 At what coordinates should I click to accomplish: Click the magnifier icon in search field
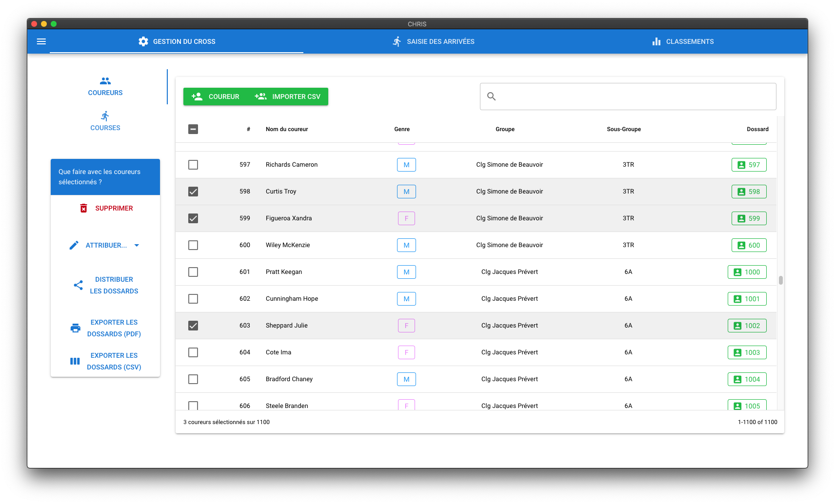click(x=492, y=97)
